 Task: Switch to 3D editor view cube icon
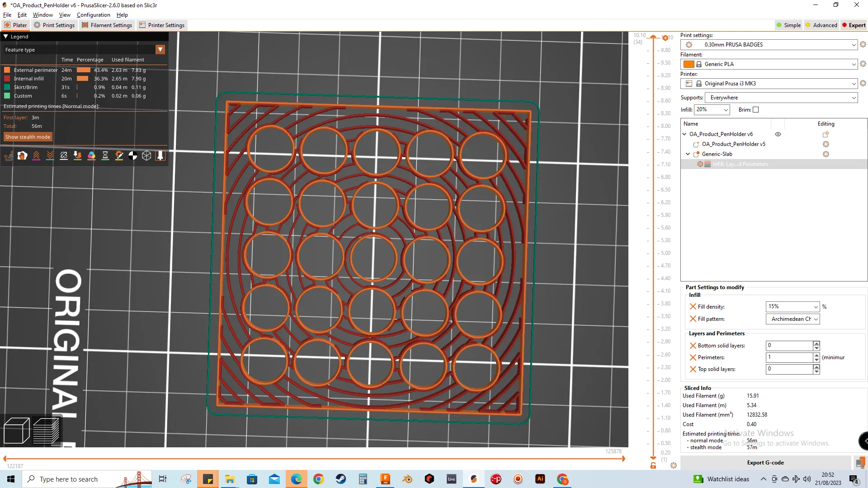coord(17,431)
